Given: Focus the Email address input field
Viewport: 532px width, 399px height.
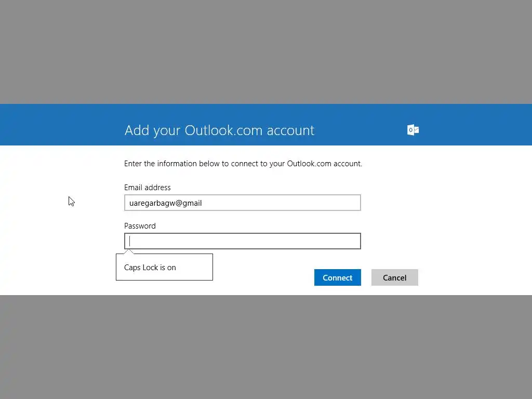Looking at the screenshot, I should 242,203.
